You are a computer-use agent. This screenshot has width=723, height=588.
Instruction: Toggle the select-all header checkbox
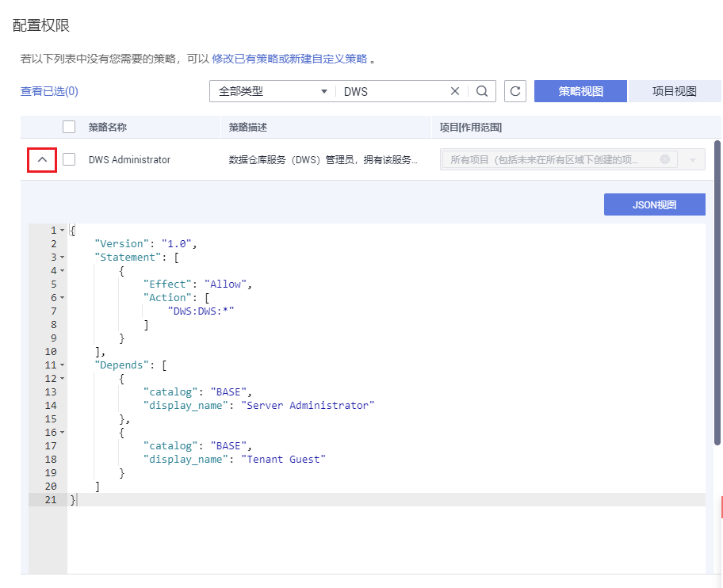tap(69, 127)
